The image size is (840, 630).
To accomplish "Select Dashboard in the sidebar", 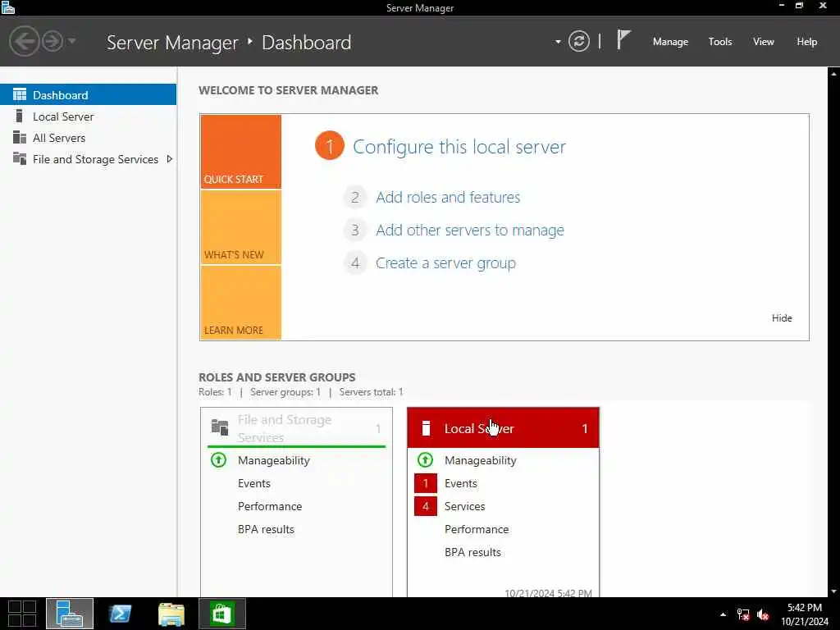I will click(x=88, y=95).
